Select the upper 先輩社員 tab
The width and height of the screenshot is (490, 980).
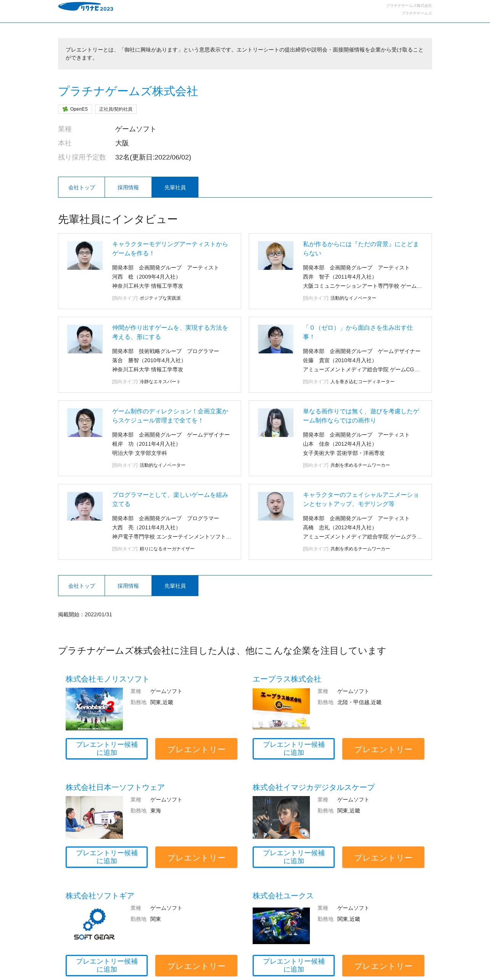[175, 187]
